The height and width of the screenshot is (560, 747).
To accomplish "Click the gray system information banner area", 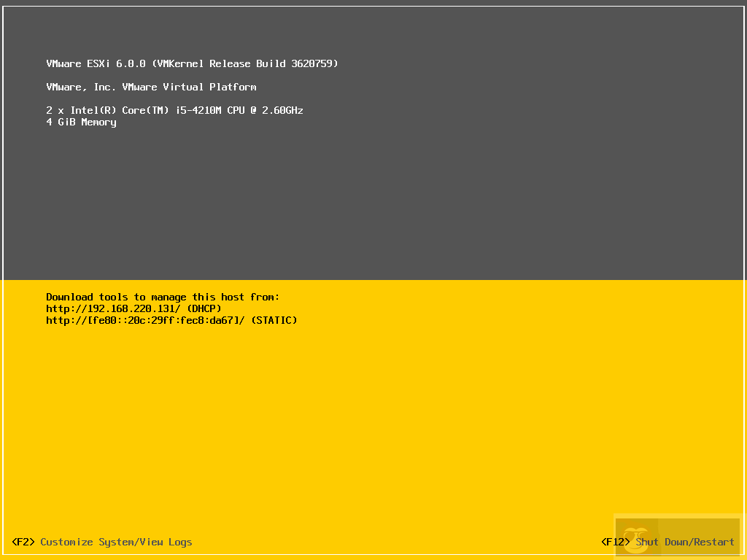I will coord(373,204).
